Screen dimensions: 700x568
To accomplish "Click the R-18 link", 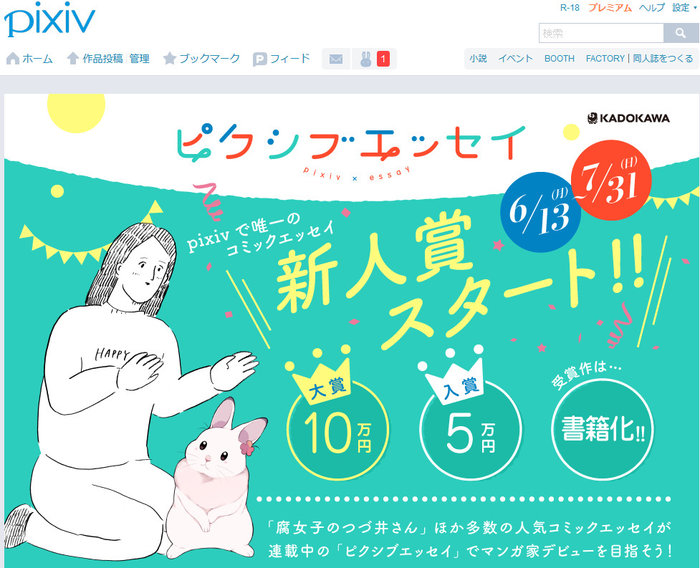I will [x=570, y=8].
